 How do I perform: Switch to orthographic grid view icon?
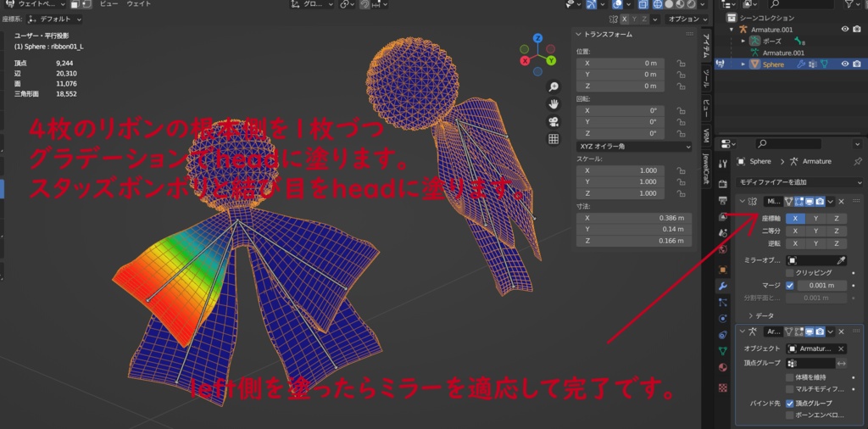coord(553,139)
